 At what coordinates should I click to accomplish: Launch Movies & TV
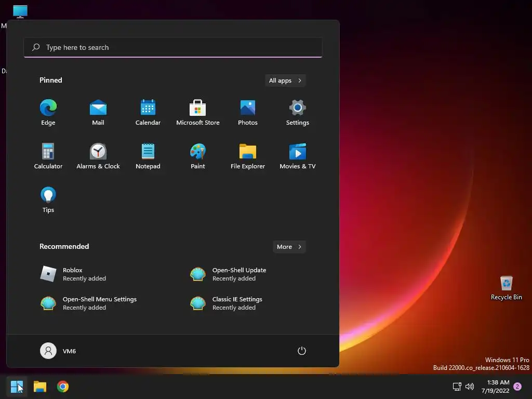pyautogui.click(x=298, y=156)
